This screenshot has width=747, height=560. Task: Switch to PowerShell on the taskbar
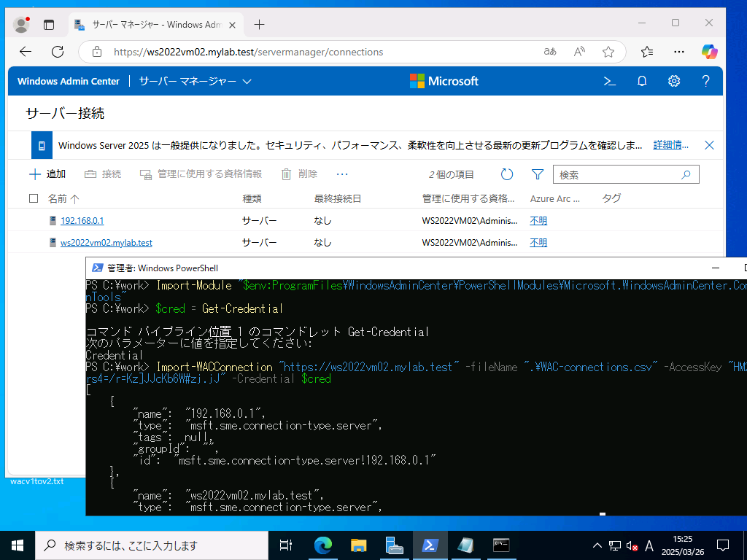[x=430, y=545]
